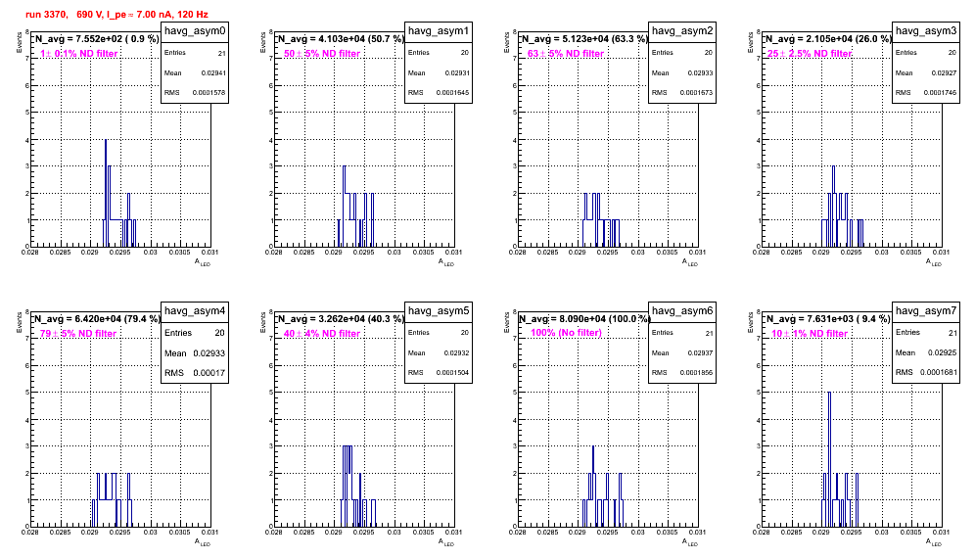Click the 100% (No filter) label
This screenshot has width=975, height=560.
[x=566, y=333]
